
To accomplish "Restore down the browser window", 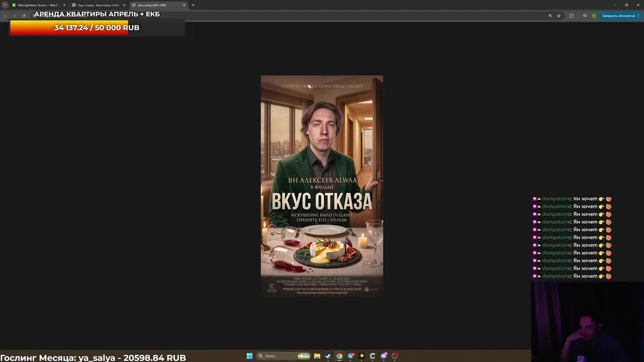I will (626, 5).
